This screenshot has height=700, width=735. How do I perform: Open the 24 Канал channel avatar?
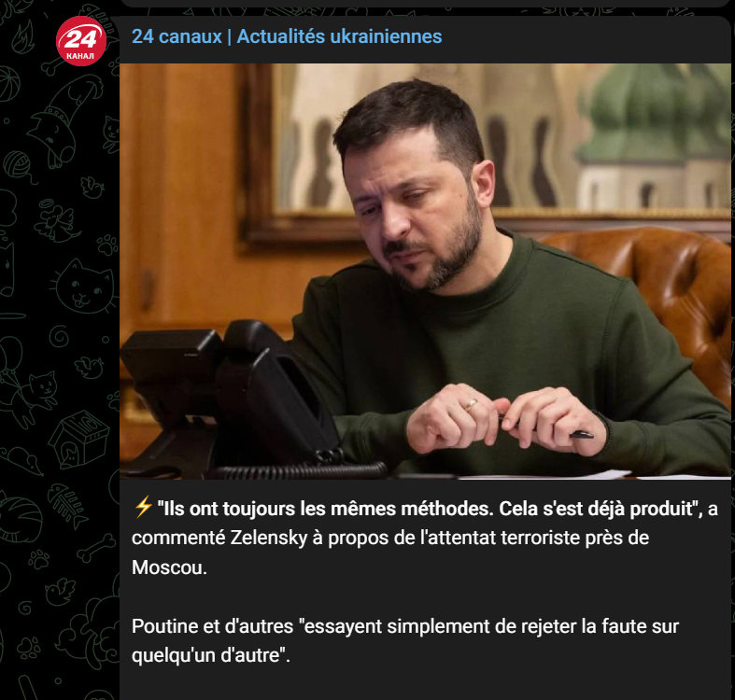[x=81, y=41]
